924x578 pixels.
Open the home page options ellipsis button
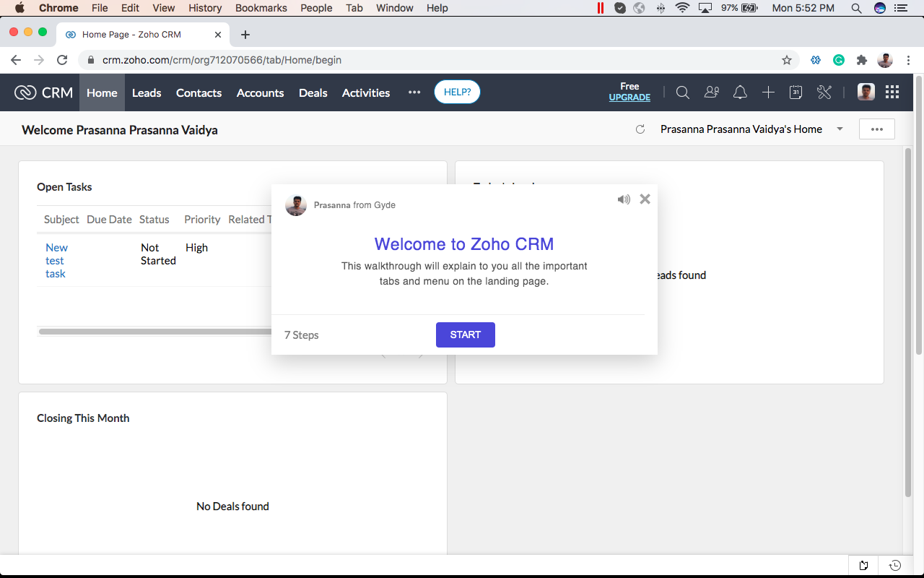(x=877, y=129)
